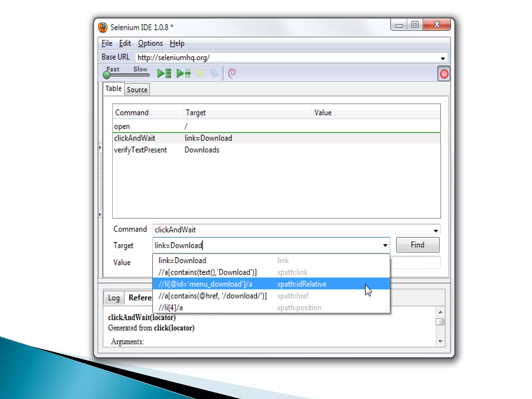Open the Base URL dropdown arrow
The width and height of the screenshot is (532, 399).
point(443,58)
